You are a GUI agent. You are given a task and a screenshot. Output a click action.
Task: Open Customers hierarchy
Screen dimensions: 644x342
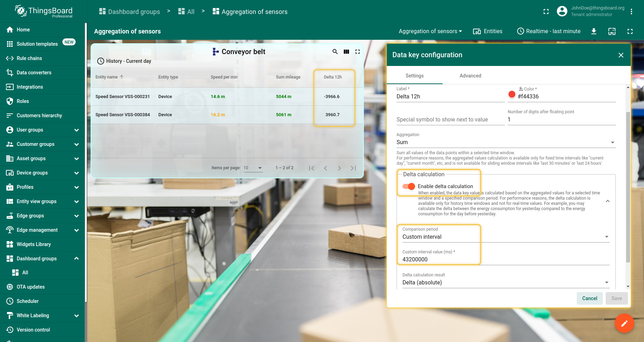[x=42, y=116]
